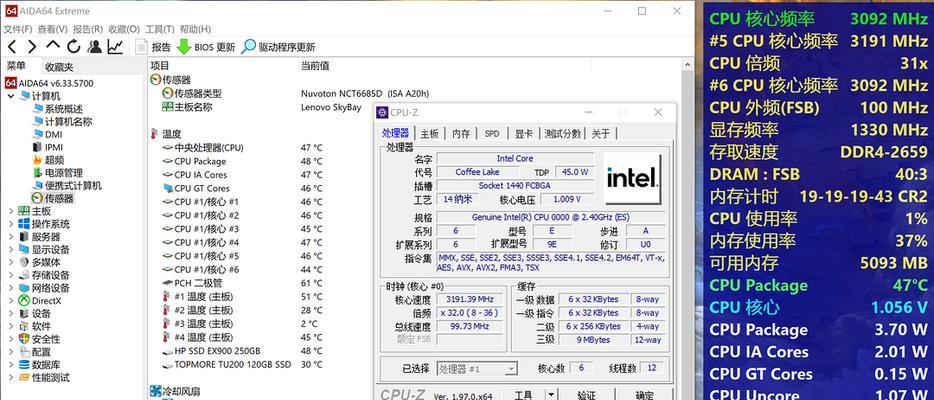
Task: Switch to the 菜单 tab
Action: click(x=17, y=66)
